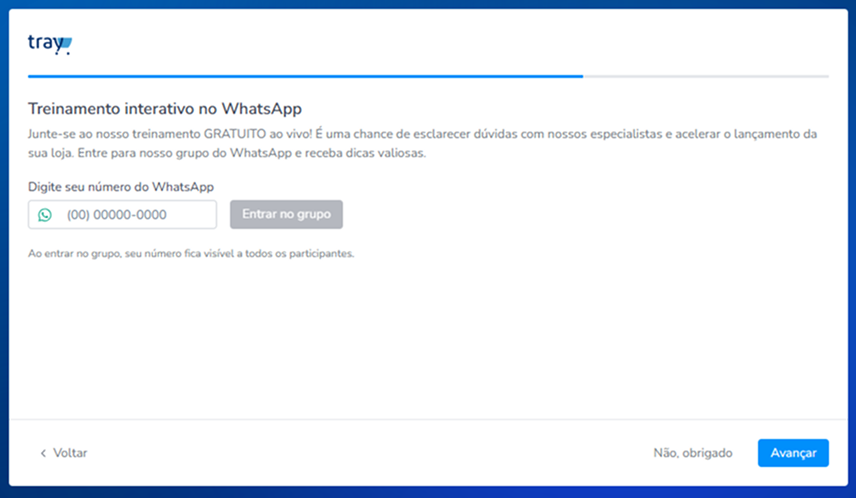
Task: Click the Entrar no grupo button
Action: tap(286, 214)
